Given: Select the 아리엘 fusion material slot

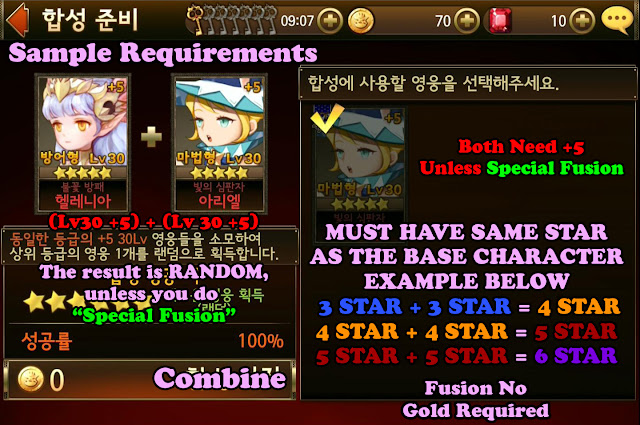Looking at the screenshot, I should (x=219, y=143).
